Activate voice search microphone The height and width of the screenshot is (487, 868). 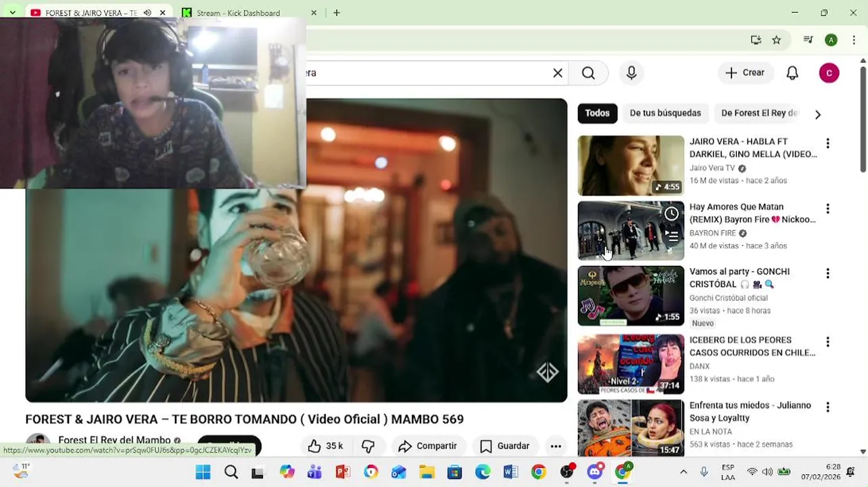[x=631, y=73]
